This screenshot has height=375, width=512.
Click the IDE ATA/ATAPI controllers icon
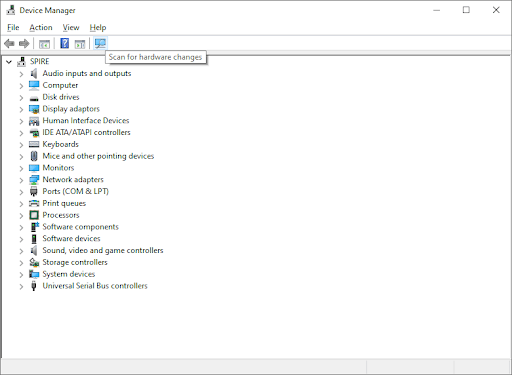click(x=34, y=133)
